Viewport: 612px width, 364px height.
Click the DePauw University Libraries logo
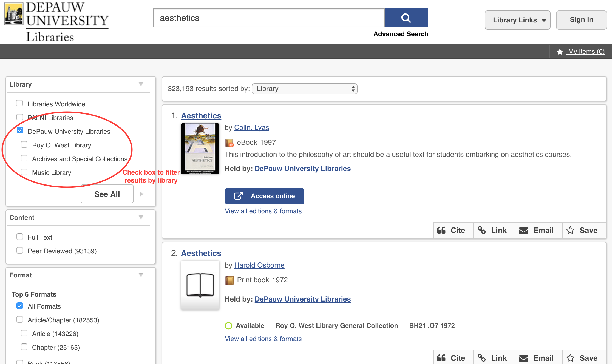(x=57, y=21)
